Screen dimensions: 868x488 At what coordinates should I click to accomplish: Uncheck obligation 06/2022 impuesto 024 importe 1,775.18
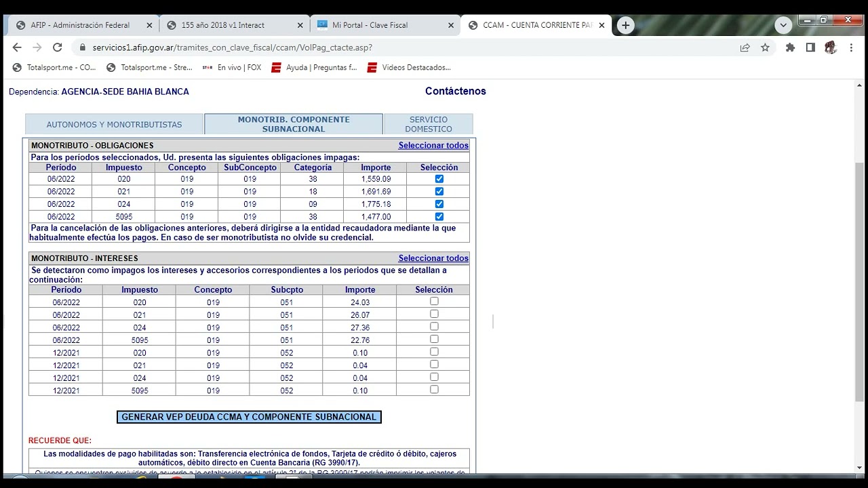[439, 204]
